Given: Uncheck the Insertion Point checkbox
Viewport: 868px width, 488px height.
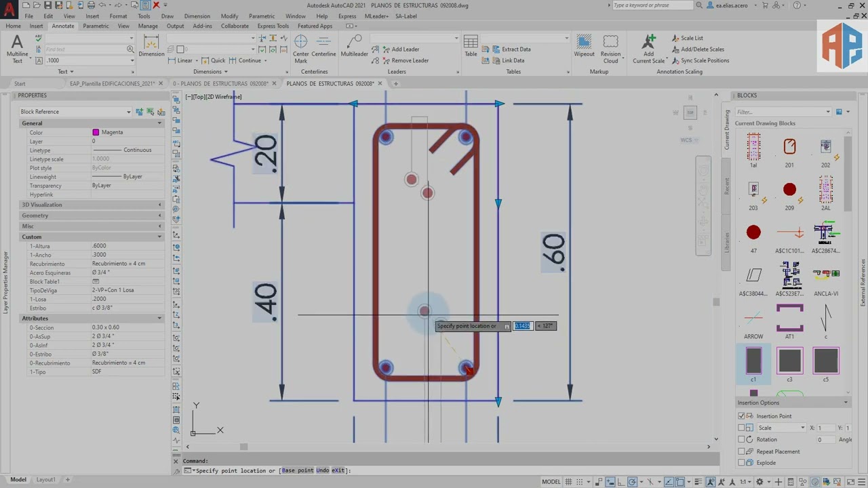Looking at the screenshot, I should pos(741,416).
